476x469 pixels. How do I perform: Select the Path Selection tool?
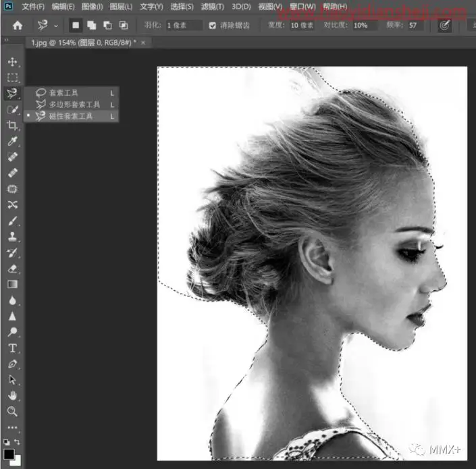[12, 380]
